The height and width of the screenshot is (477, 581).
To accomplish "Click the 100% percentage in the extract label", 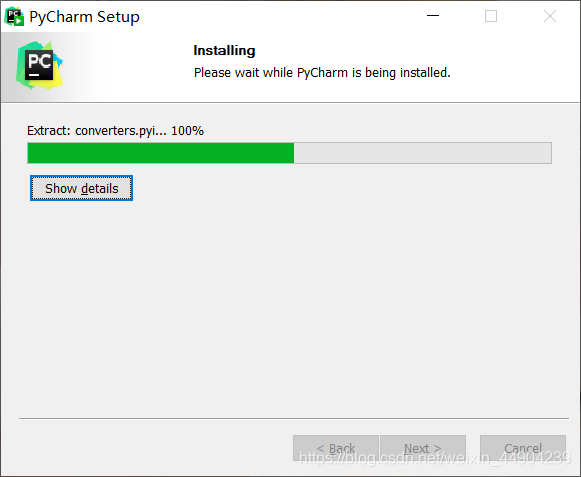I will pos(187,131).
